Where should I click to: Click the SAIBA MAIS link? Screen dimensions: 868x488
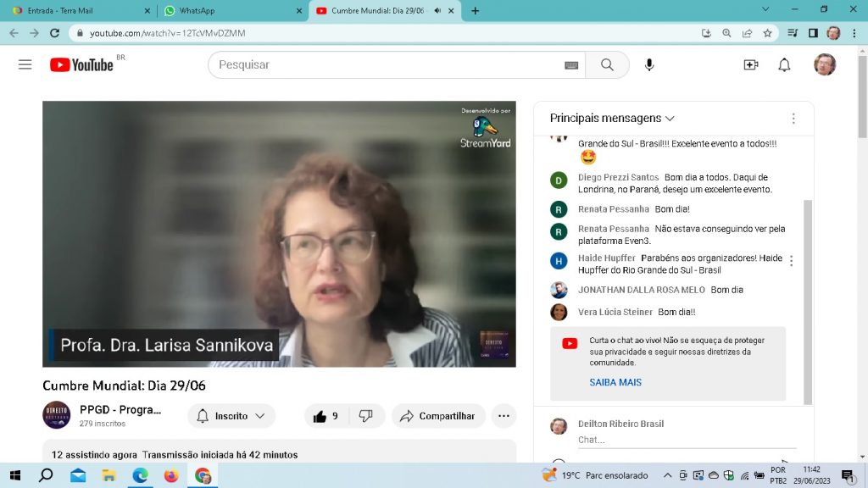(x=615, y=382)
